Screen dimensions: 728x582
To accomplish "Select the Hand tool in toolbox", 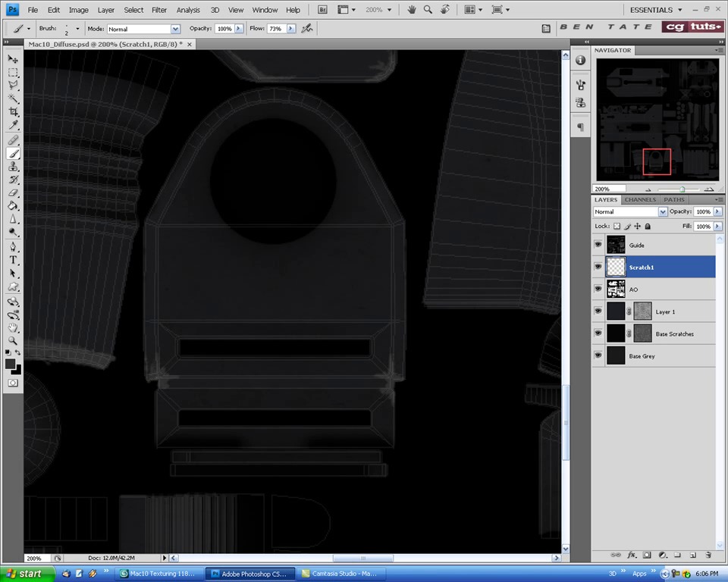I will [13, 328].
